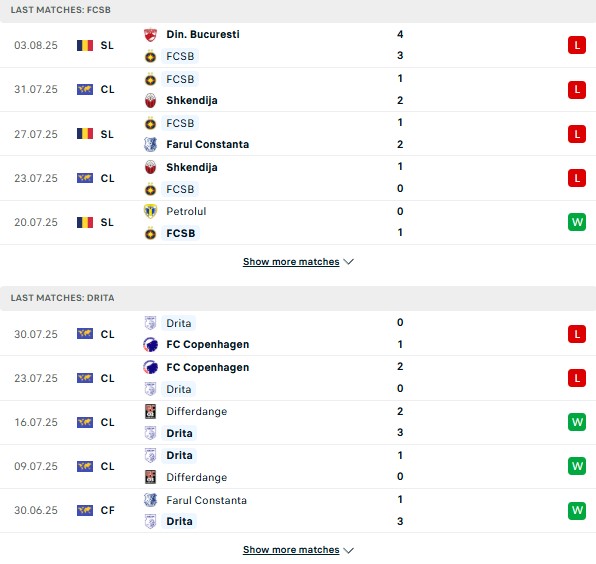Click the win badge for 09.07.25 Drita match
The height and width of the screenshot is (564, 596).
pyautogui.click(x=577, y=466)
